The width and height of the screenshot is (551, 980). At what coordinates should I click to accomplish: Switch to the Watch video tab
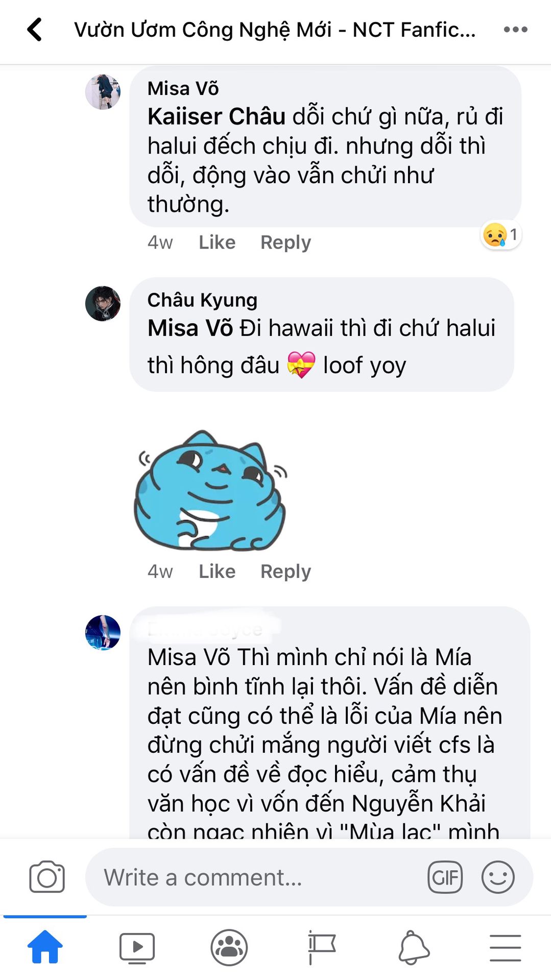pyautogui.click(x=137, y=947)
